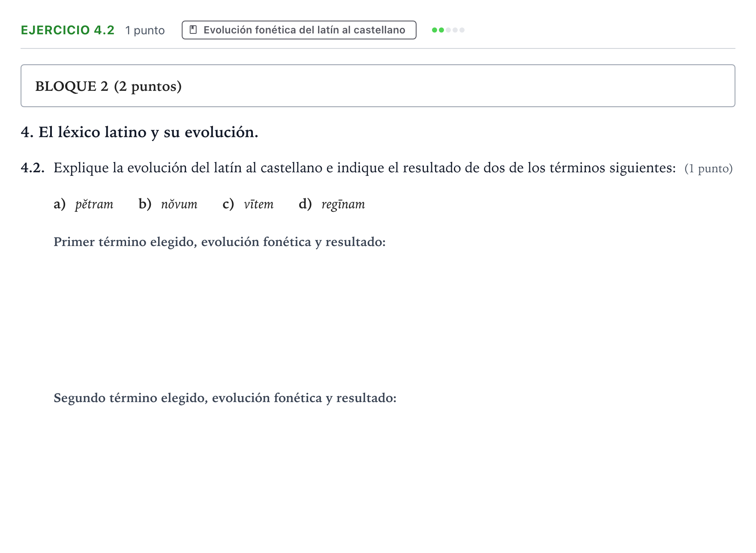Click heading '4. El léxico latino y su evolución.'

139,132
